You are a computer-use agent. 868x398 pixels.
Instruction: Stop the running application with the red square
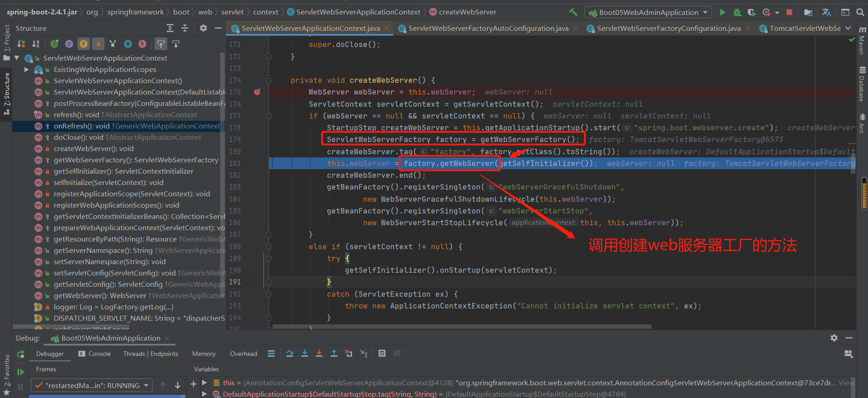point(789,12)
